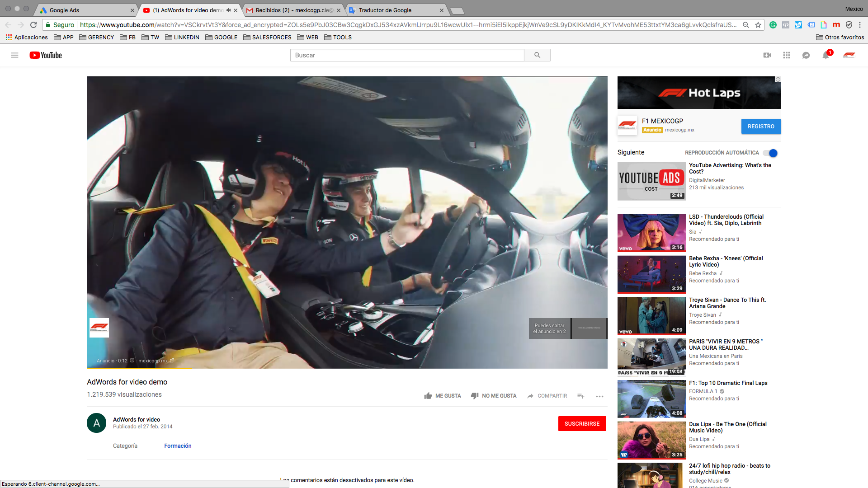
Task: Dislike the video with No Me Gusta
Action: [x=494, y=396]
